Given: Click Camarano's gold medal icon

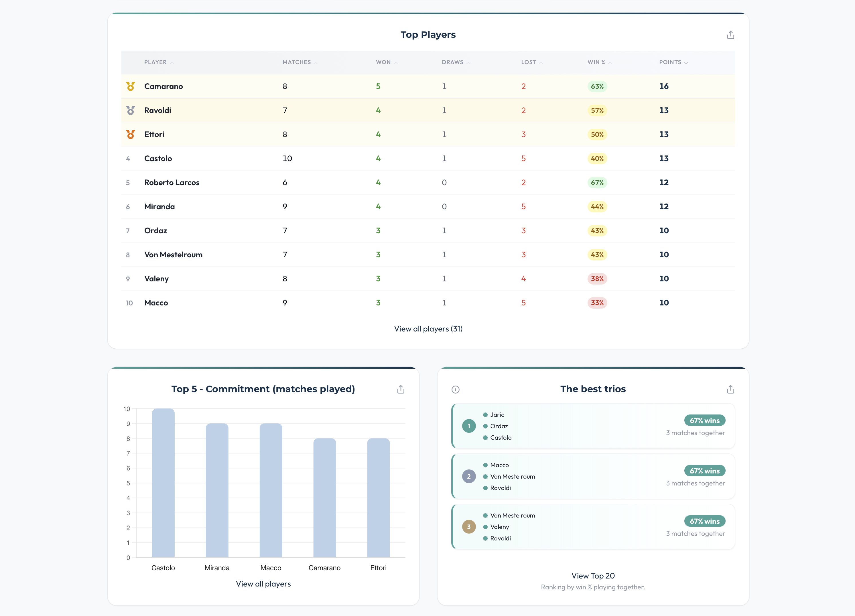Looking at the screenshot, I should coord(131,86).
